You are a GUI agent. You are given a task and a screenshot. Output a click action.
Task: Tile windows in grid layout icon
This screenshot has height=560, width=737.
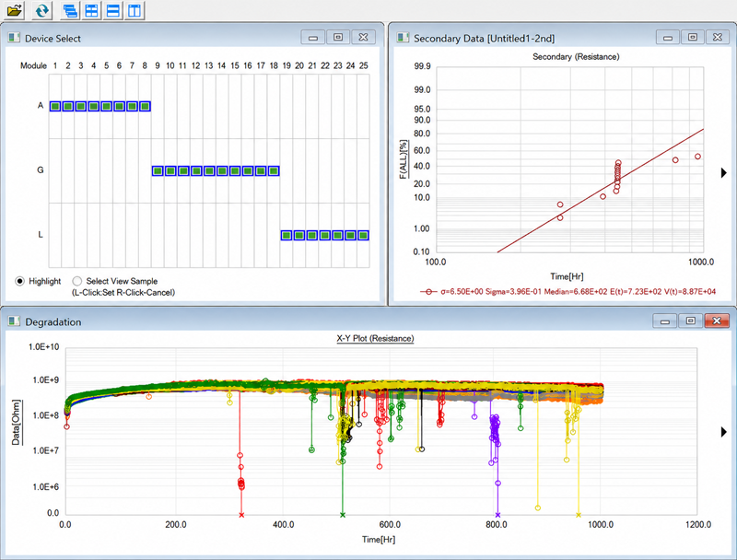click(x=91, y=10)
